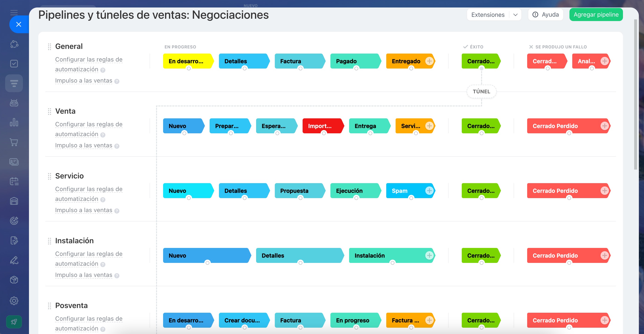Open the contact card sidebar icon
Screen dimensions: 644x334
click(x=14, y=162)
